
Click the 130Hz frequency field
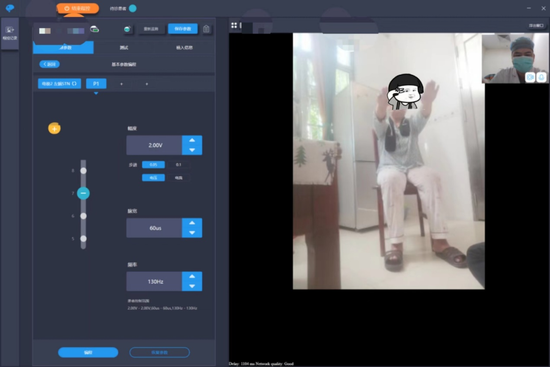[154, 281]
